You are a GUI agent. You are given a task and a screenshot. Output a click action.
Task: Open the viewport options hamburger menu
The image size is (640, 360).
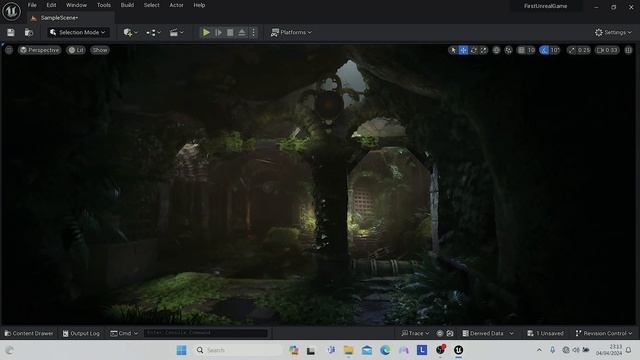(x=9, y=50)
